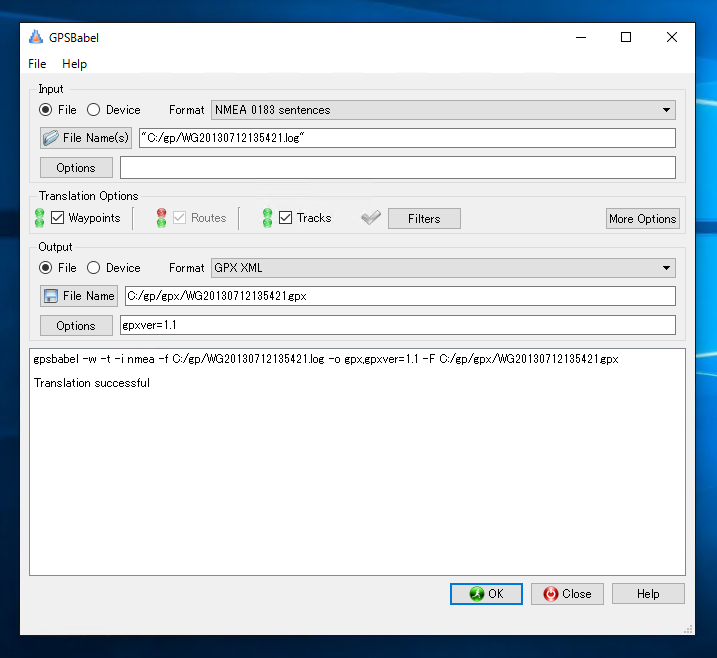The height and width of the screenshot is (658, 717).
Task: Click the Waypoints traffic light indicator
Action: [x=40, y=218]
